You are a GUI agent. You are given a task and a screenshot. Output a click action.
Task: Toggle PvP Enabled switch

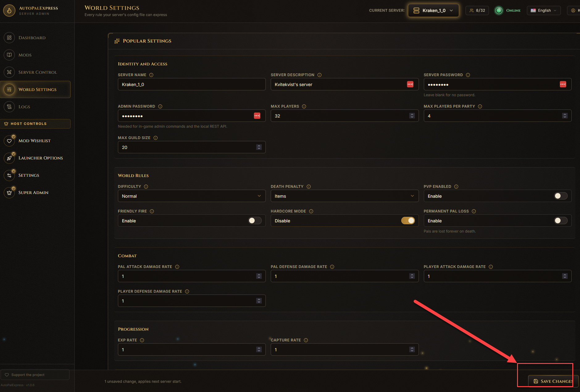(561, 196)
